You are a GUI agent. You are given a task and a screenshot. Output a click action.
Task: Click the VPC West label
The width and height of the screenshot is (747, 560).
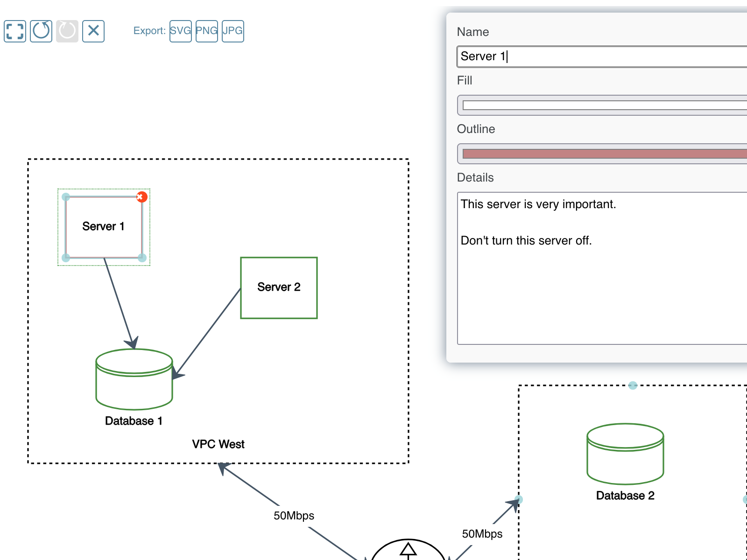click(218, 444)
